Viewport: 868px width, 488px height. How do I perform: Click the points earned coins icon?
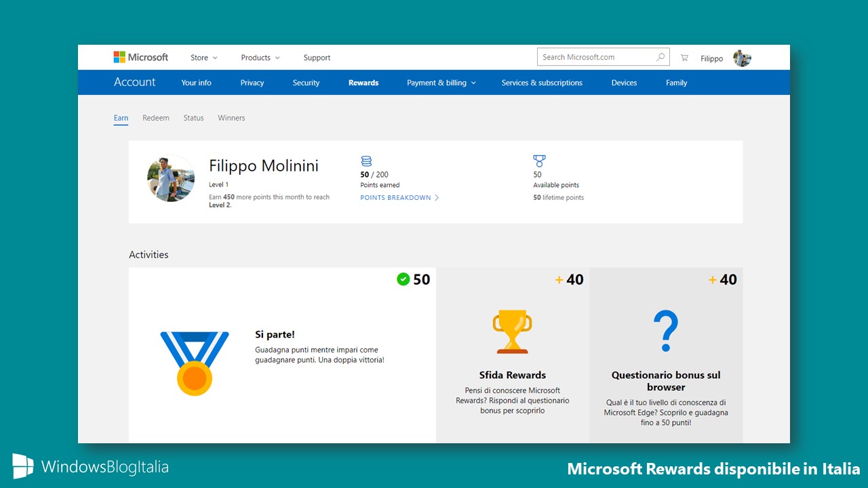tap(366, 161)
